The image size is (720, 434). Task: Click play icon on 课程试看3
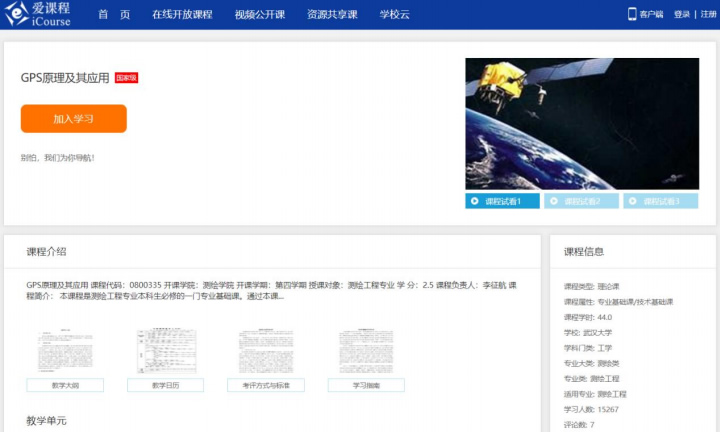pyautogui.click(x=633, y=201)
